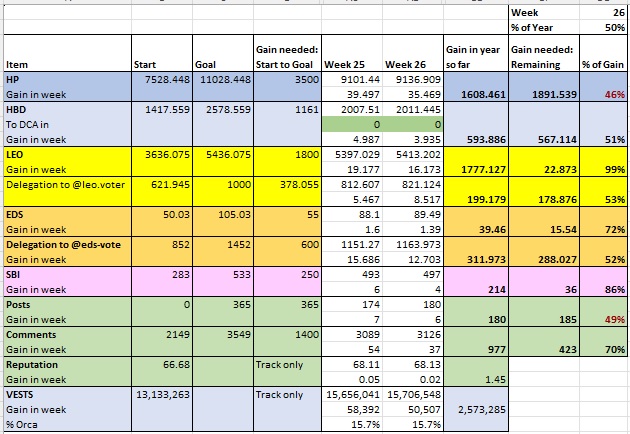Select leo.voter start value 621.945
This screenshot has width=630, height=434.
point(162,184)
